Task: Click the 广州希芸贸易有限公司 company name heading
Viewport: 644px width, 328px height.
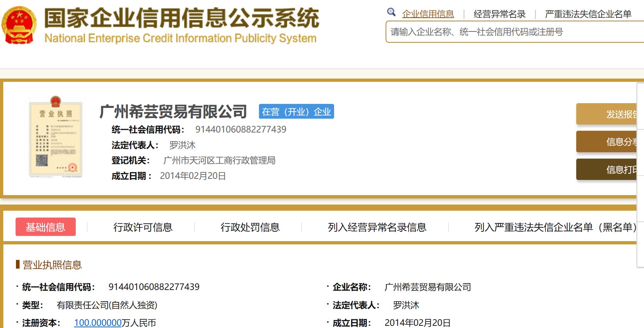Action: (173, 112)
